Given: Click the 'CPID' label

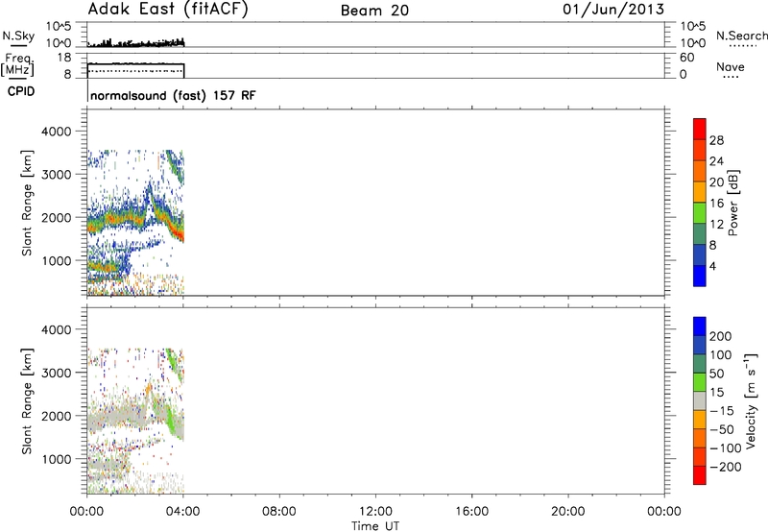Looking at the screenshot, I should click(21, 91).
